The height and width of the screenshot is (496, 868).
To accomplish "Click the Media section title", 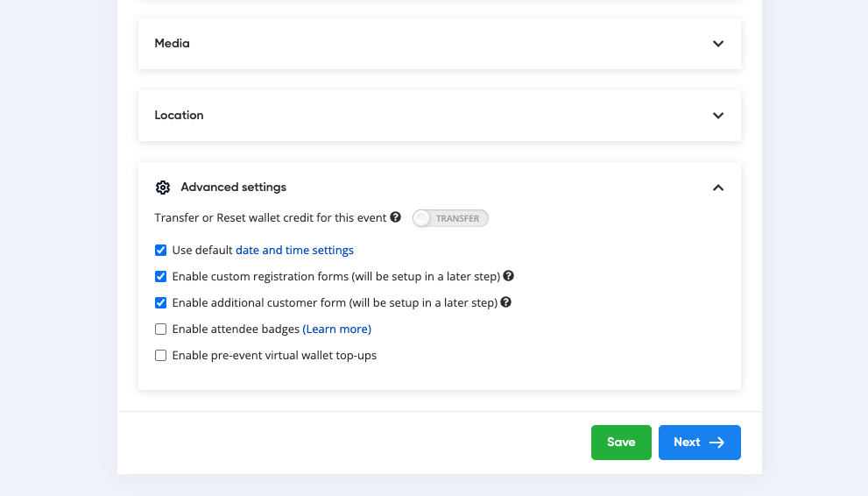I will [x=173, y=43].
